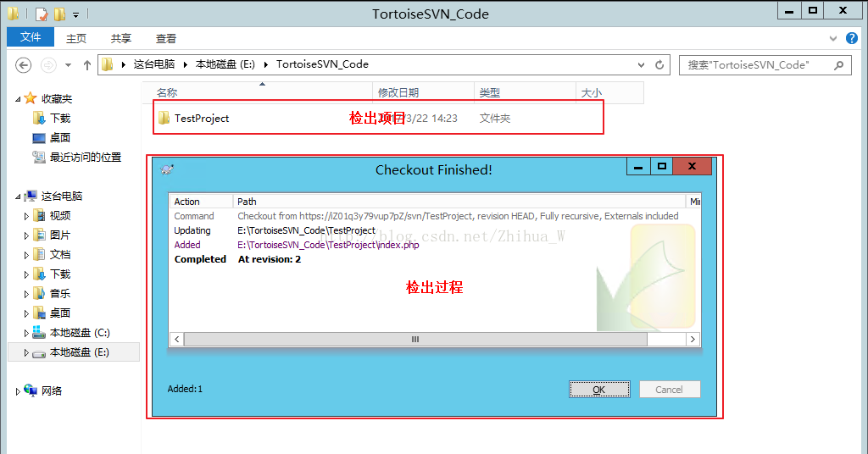The image size is (868, 454).
Task: Expand the ribbon with chevron arrow
Action: click(833, 38)
